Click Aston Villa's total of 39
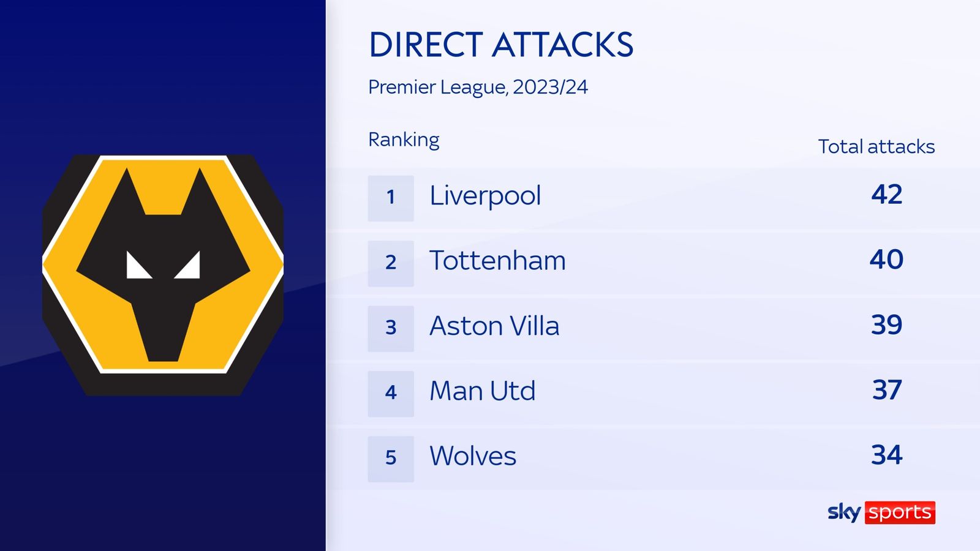This screenshot has width=980, height=551. [886, 324]
